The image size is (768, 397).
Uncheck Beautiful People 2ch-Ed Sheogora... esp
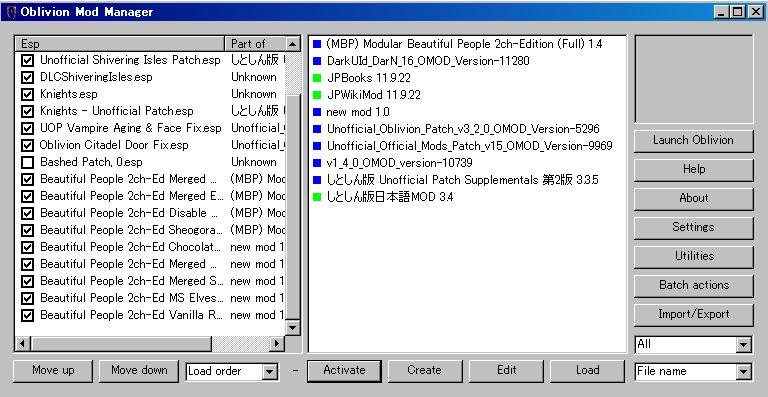point(27,230)
